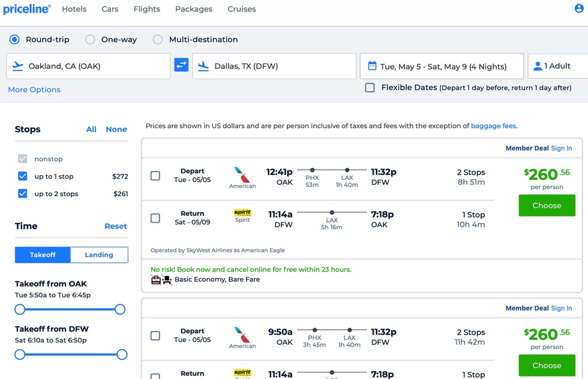Select All stops filters
Viewport: 588px width, 379px height.
91,130
